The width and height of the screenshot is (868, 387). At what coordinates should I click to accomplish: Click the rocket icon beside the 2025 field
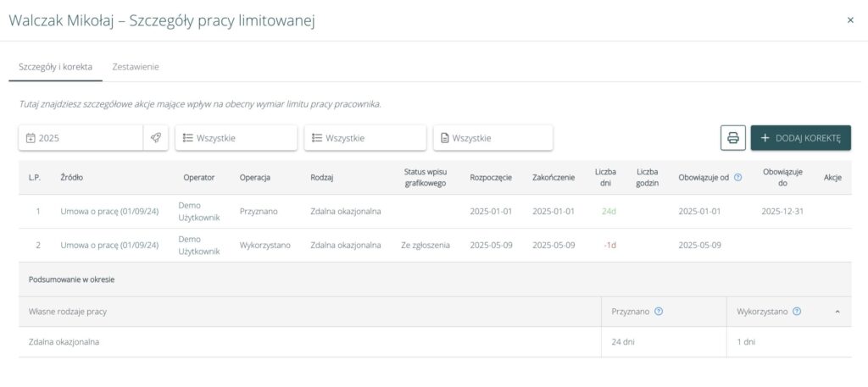(155, 138)
